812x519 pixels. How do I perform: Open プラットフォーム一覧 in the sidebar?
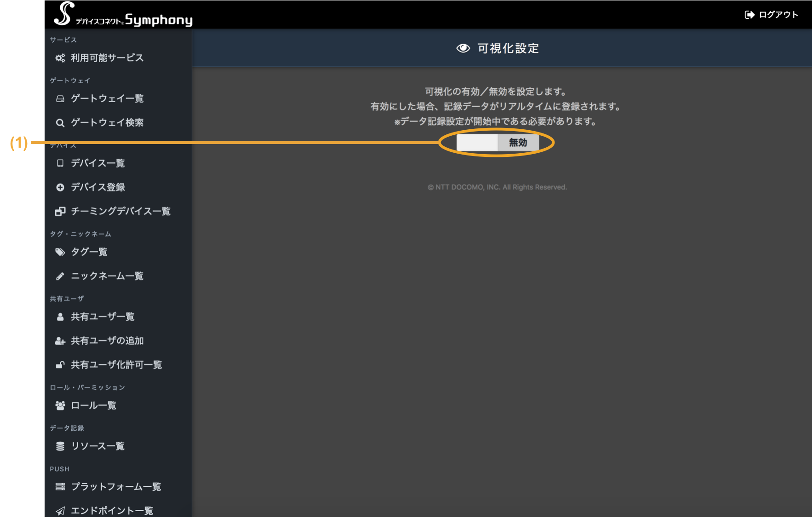click(x=116, y=486)
